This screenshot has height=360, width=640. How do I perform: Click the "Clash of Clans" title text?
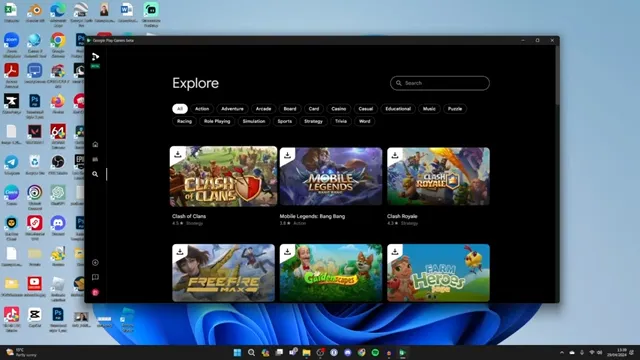tap(189, 216)
